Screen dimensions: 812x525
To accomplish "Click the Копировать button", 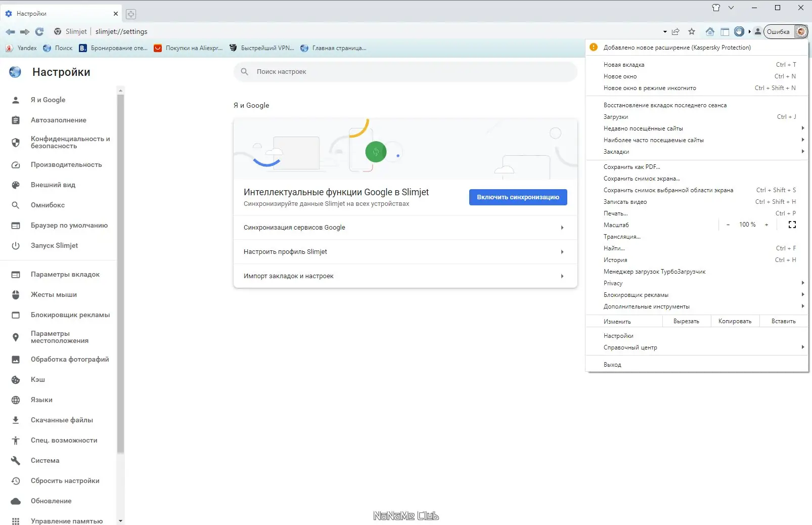I will (x=735, y=321).
